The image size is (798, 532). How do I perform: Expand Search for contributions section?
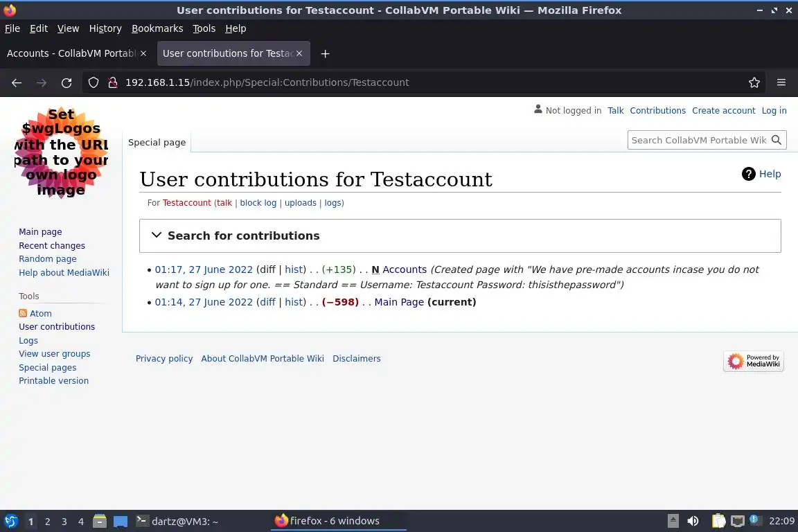tap(157, 236)
